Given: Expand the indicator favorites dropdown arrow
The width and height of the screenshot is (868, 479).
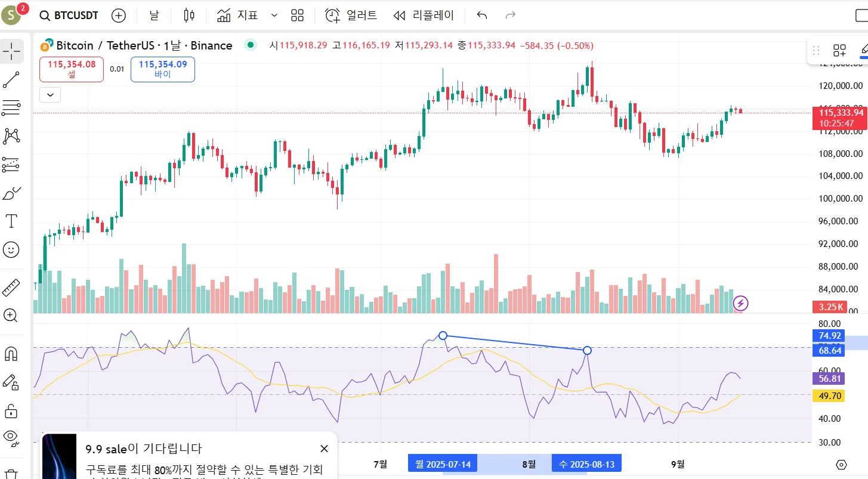Looking at the screenshot, I should tap(274, 16).
